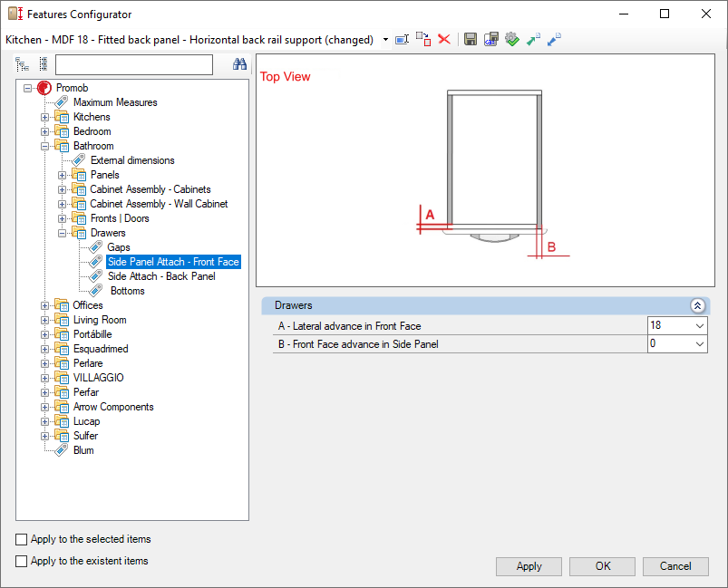Screen dimensions: 728x588
Task: Click the expand tree icon
Action: pos(22,64)
